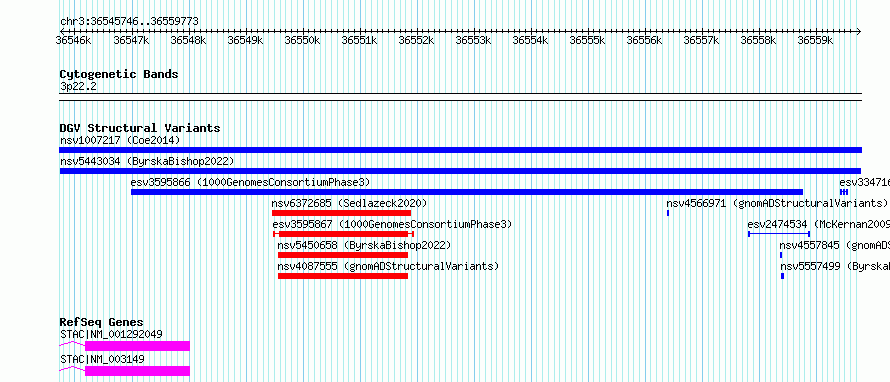Click the 36547k ruler tick label
This screenshot has width=890, height=382.
[x=132, y=40]
